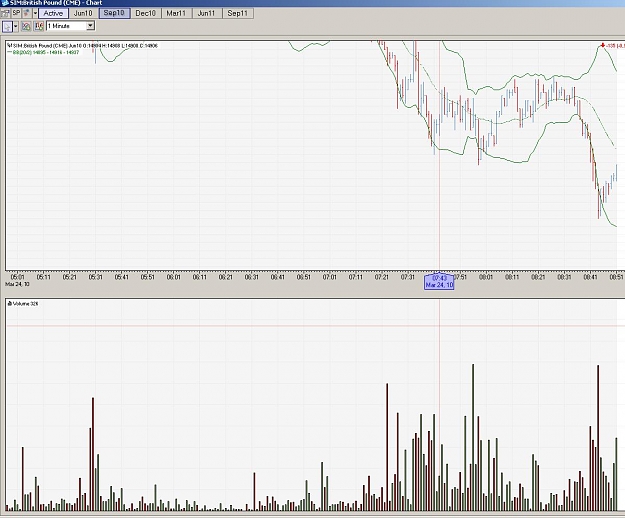The width and height of the screenshot is (625, 518).
Task: Click the Volume 326 legend label
Action: coord(23,304)
